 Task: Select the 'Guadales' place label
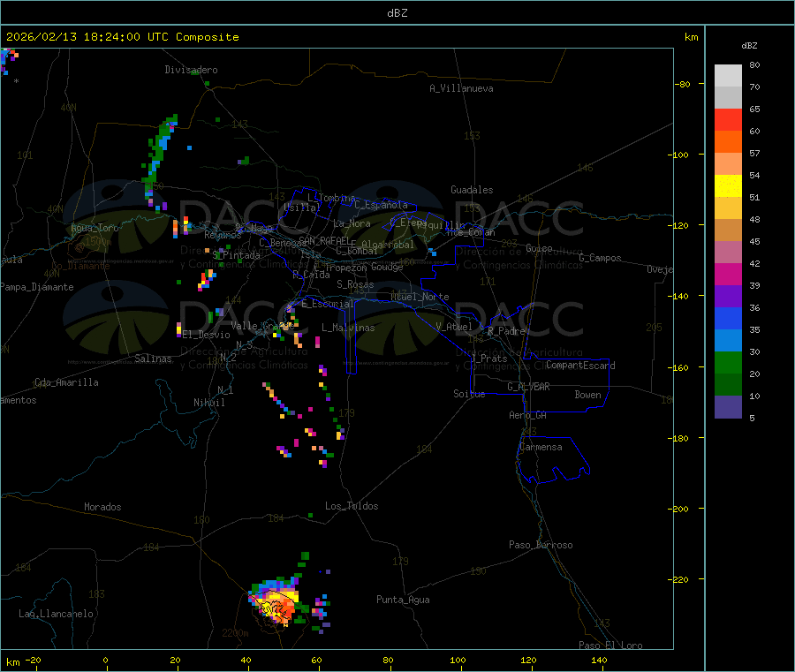(x=472, y=190)
